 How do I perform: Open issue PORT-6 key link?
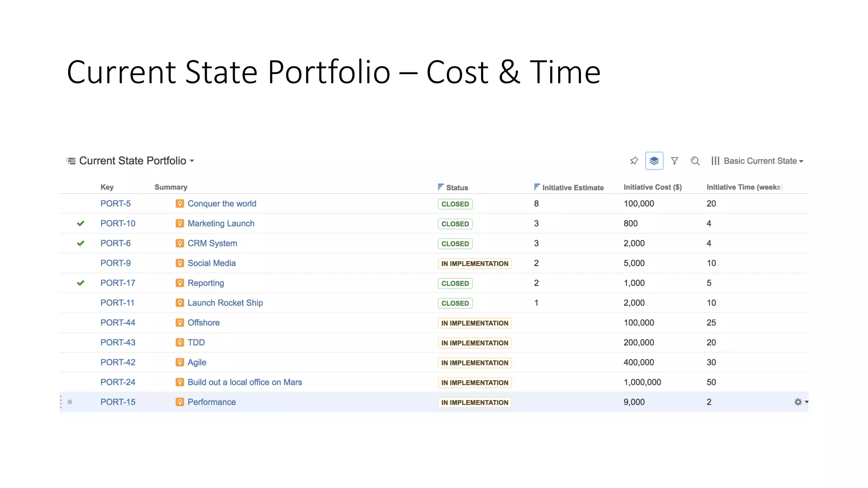[115, 244]
